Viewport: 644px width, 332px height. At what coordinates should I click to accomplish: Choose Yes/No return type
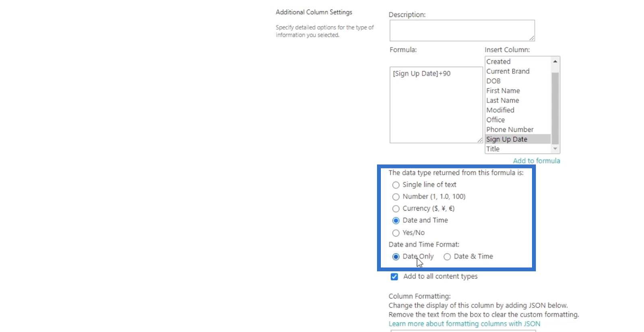396,233
